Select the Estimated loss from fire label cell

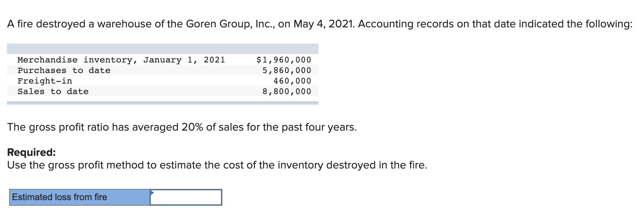tap(80, 197)
